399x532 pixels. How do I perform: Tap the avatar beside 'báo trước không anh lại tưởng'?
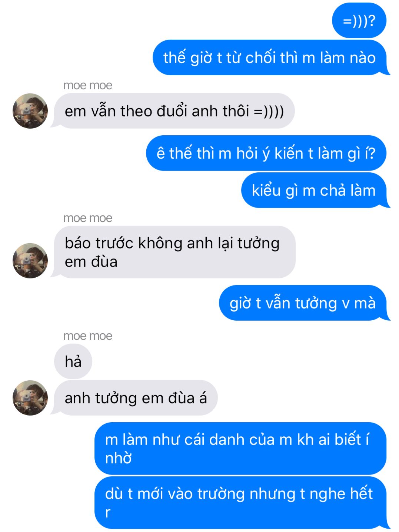30,261
